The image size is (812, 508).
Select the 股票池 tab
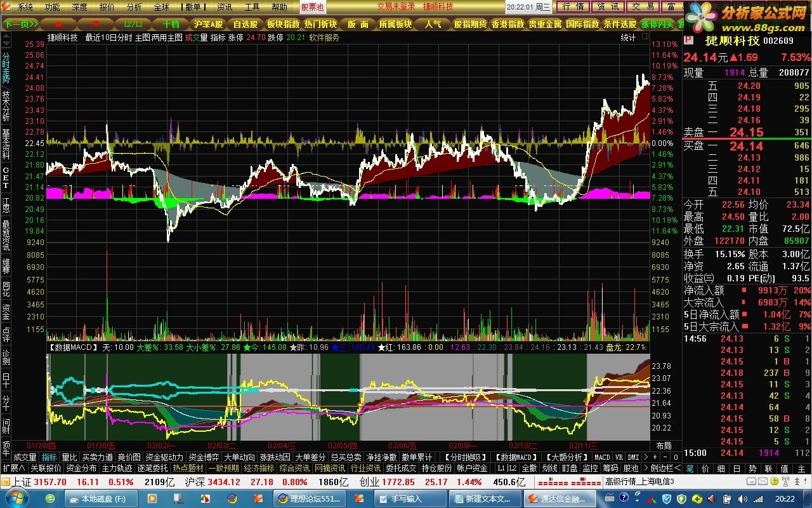pyautogui.click(x=312, y=7)
